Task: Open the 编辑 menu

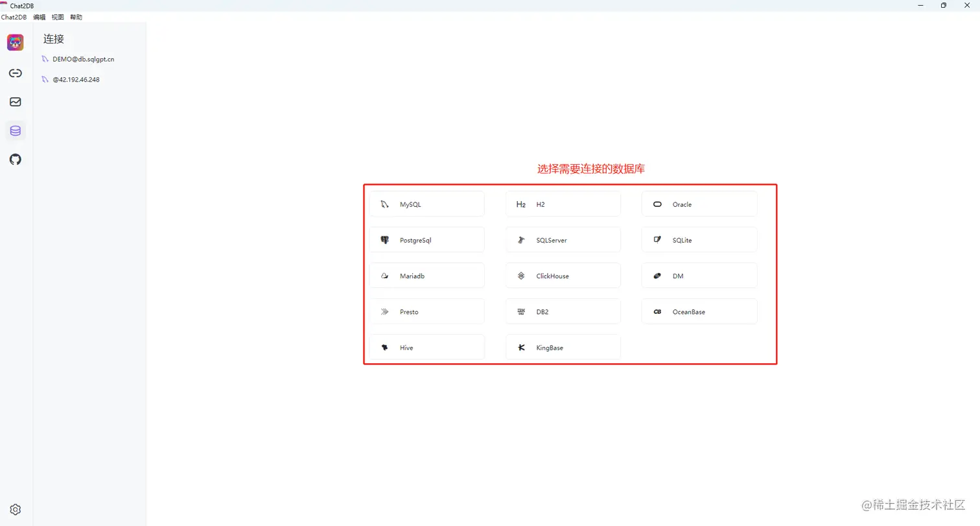Action: (x=40, y=18)
